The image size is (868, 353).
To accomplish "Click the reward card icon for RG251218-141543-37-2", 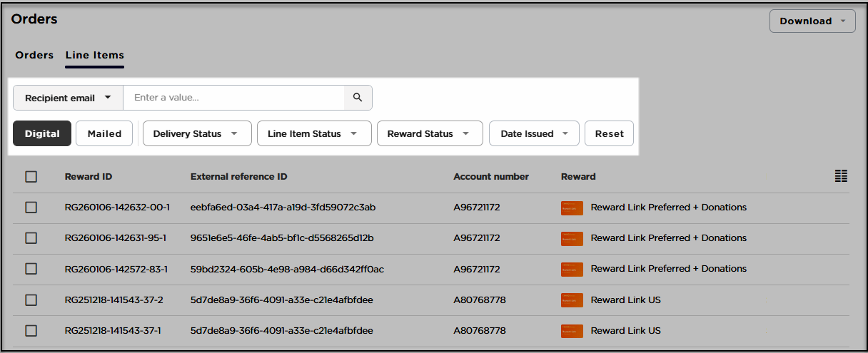I will pyautogui.click(x=572, y=300).
